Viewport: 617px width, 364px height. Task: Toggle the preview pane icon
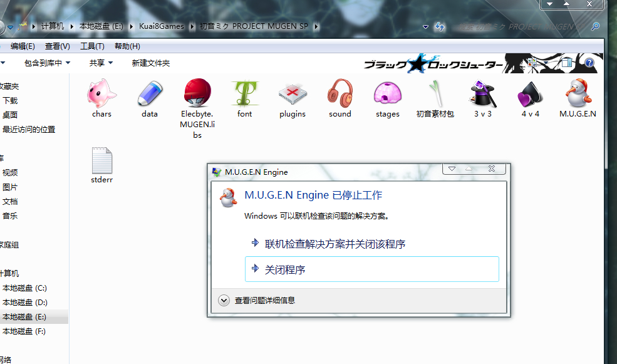coord(567,63)
